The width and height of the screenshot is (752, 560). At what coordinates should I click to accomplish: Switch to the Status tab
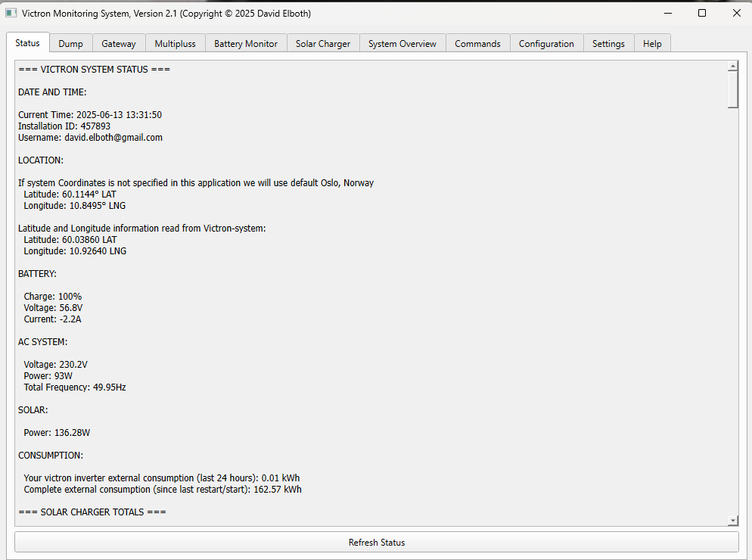click(27, 42)
